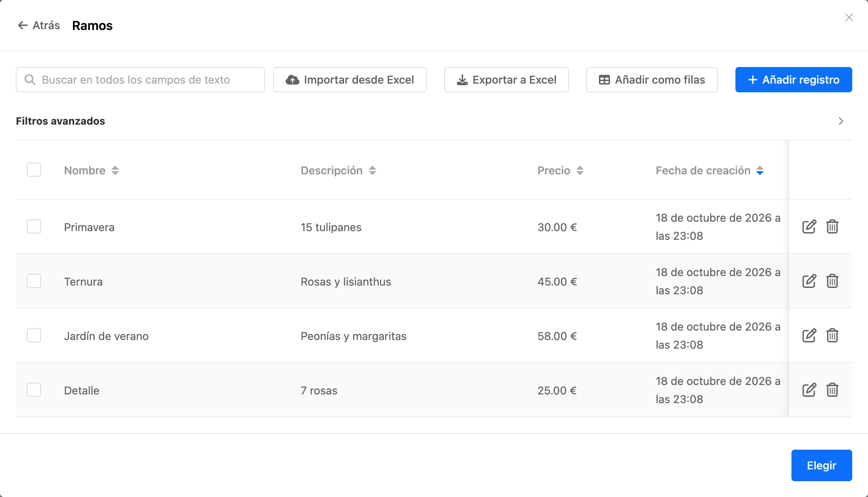Go back with the Atrás arrow

[39, 25]
